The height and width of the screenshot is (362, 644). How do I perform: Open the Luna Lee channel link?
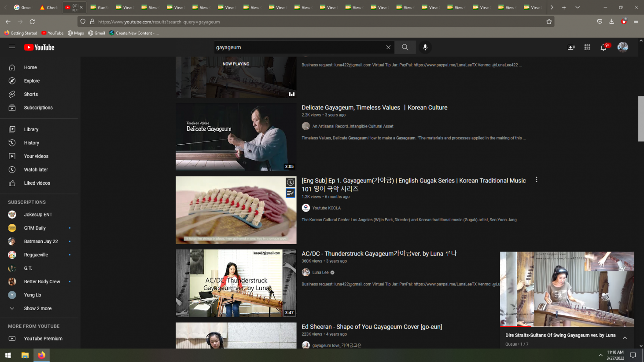(320, 272)
